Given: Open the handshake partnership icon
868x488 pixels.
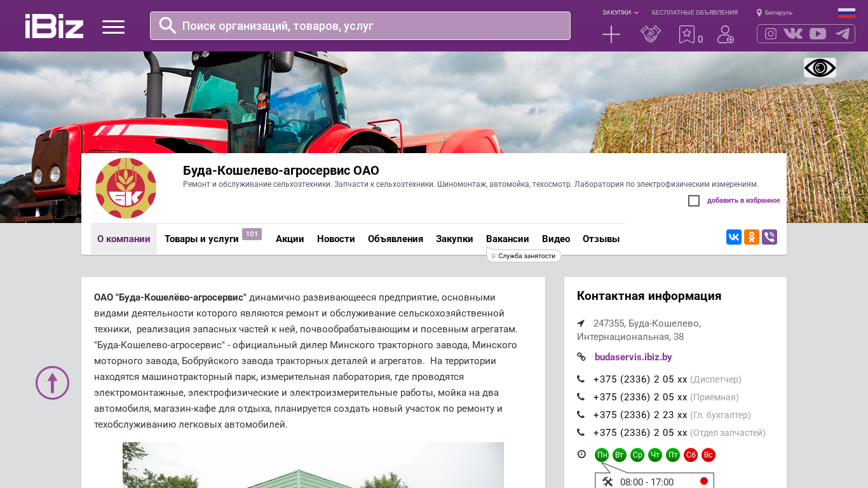Looking at the screenshot, I should pyautogui.click(x=651, y=34).
